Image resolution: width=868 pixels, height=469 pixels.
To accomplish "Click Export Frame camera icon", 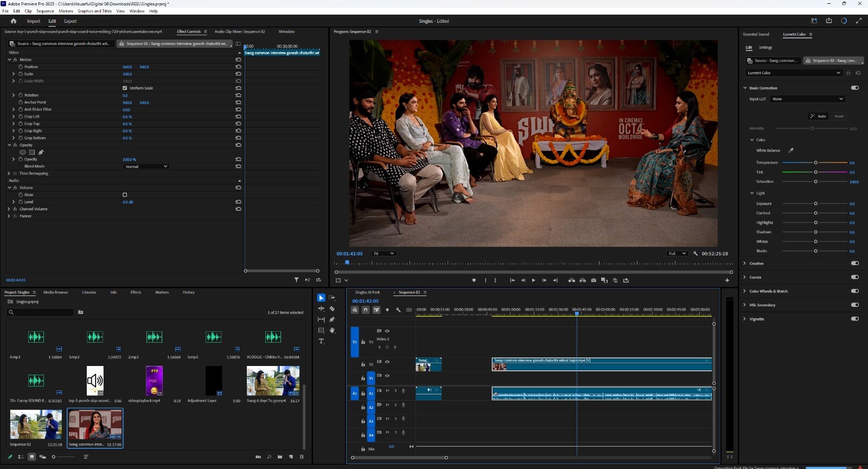I will tap(593, 280).
